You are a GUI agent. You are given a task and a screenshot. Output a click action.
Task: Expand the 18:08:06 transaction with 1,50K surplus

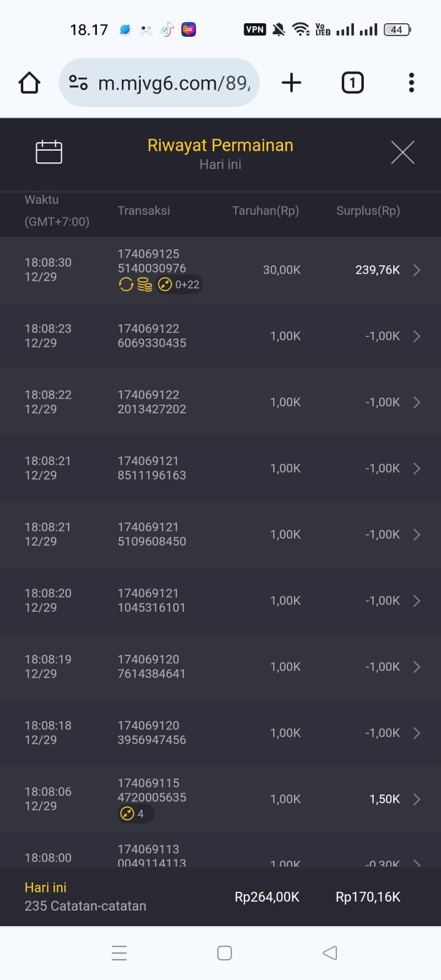[x=417, y=799]
